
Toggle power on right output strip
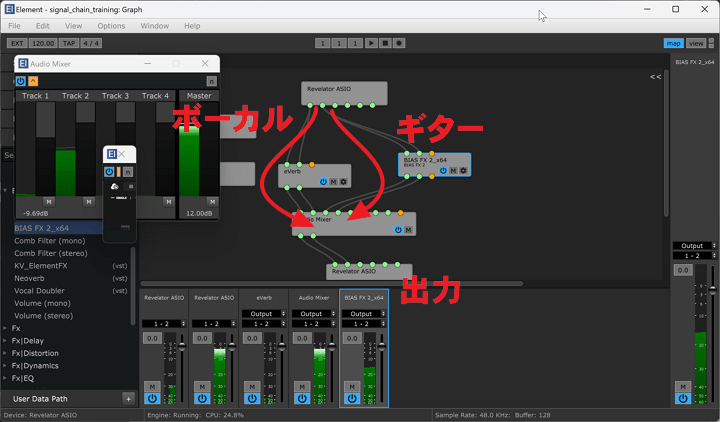(x=683, y=399)
